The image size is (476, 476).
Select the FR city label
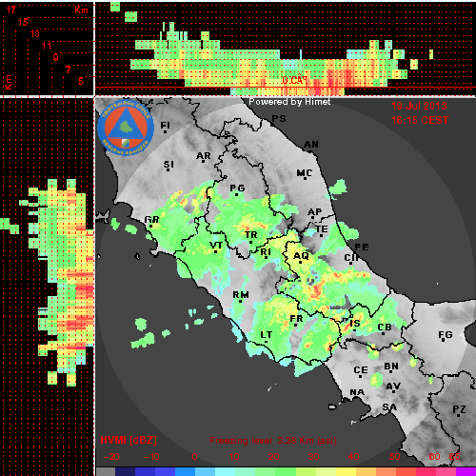tap(296, 319)
